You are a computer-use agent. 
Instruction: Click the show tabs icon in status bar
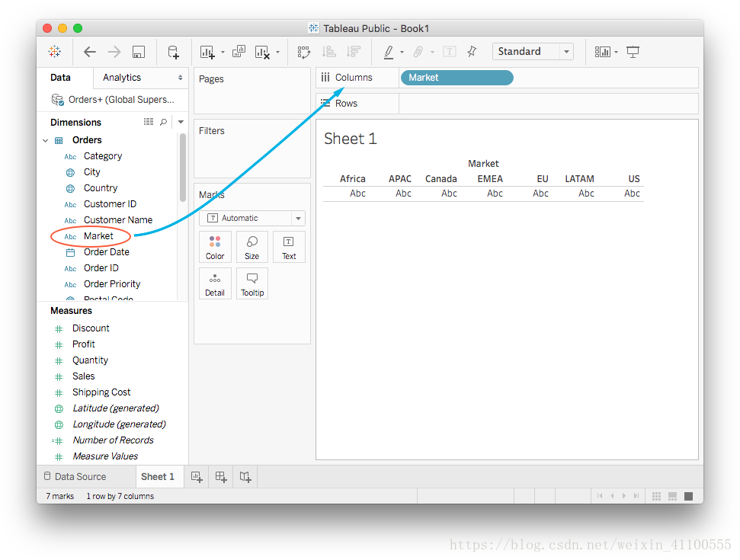pyautogui.click(x=689, y=496)
